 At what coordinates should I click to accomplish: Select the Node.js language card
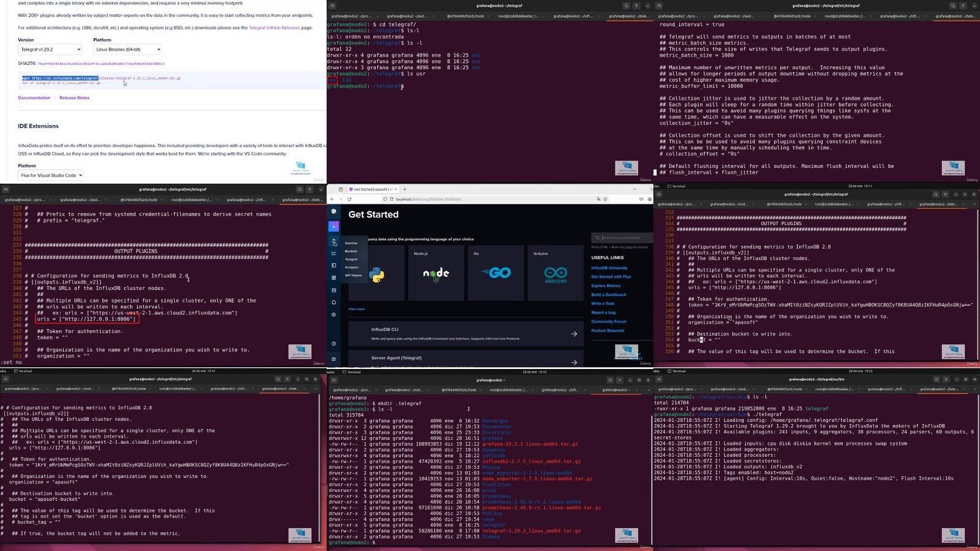pyautogui.click(x=436, y=273)
